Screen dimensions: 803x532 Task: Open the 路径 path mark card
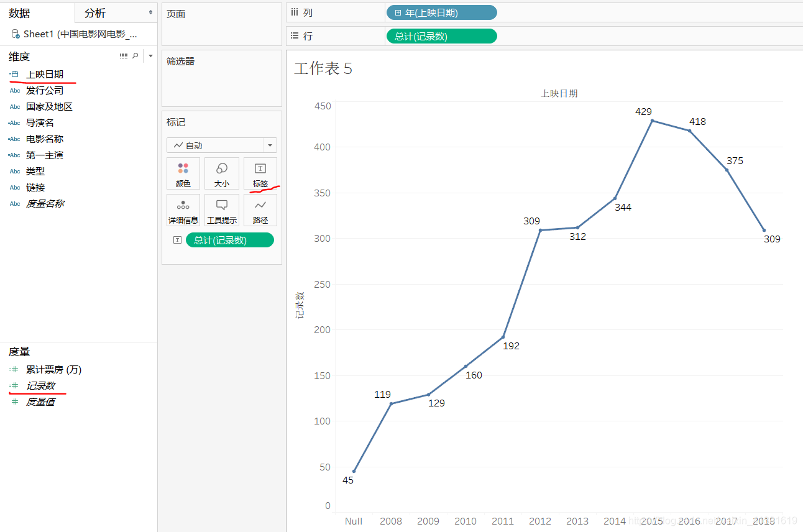260,210
